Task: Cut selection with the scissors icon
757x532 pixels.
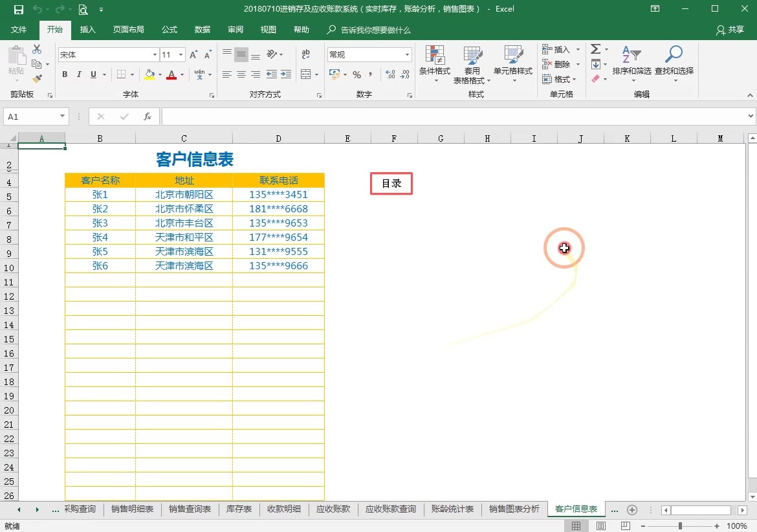Action: [37, 49]
